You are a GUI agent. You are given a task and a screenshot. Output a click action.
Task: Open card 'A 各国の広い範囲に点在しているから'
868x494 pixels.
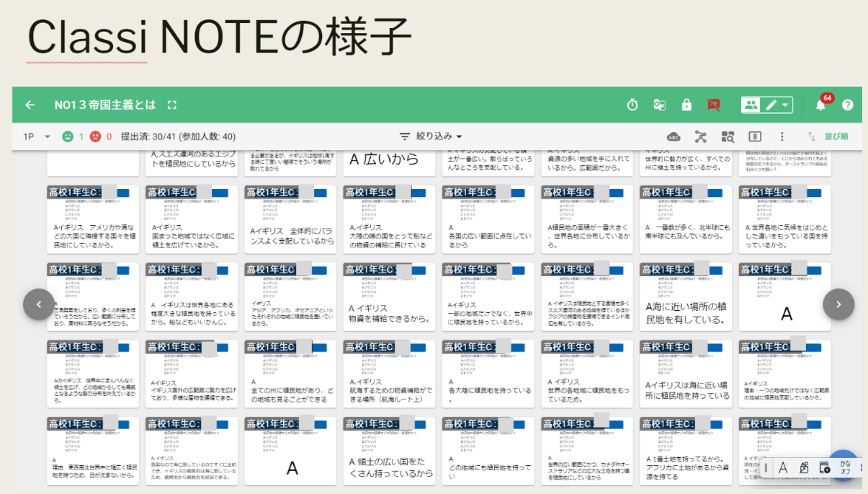click(x=488, y=219)
